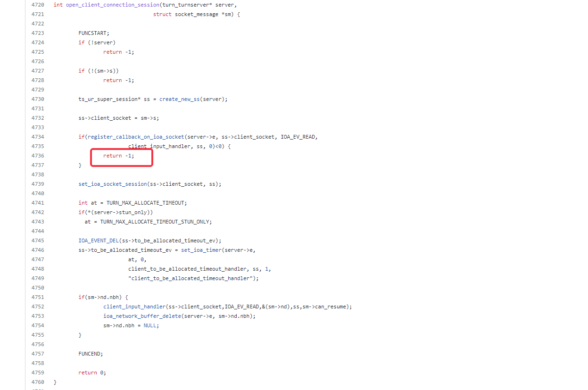Viewport: 588px width, 390px height.
Task: Select the IOA_EVENT_DEL macro call
Action: click(99, 241)
